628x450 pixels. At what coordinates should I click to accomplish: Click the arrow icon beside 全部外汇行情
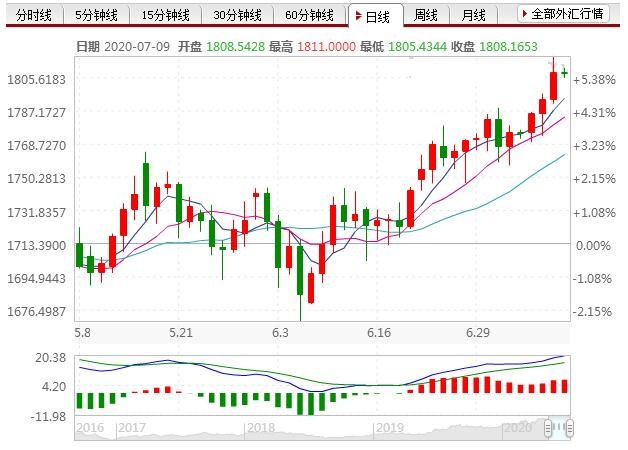(x=525, y=14)
